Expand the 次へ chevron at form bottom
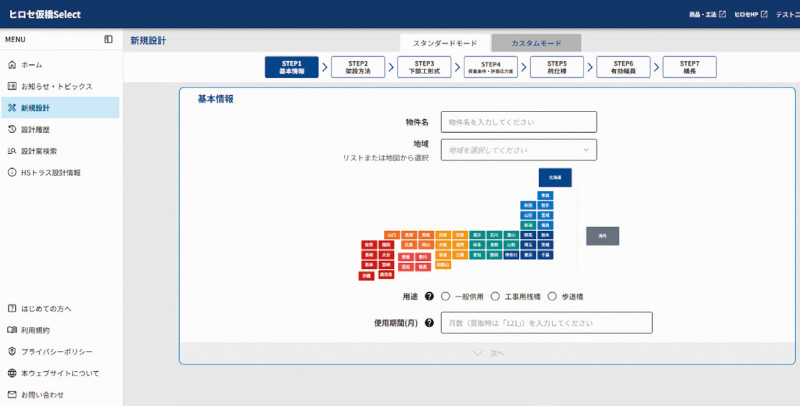This screenshot has width=800, height=406. click(488, 353)
